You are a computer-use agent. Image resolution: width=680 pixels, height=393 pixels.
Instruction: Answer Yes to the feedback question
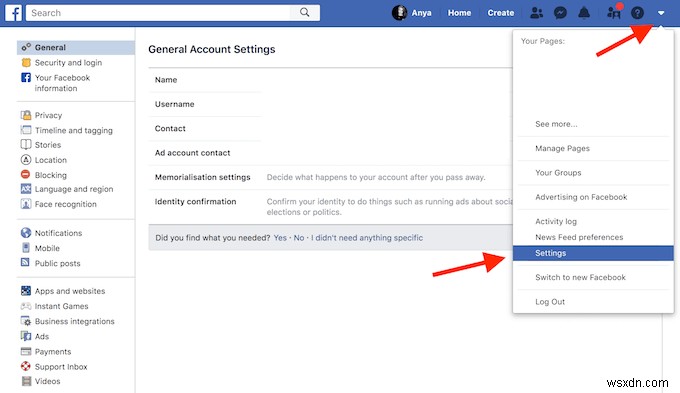(x=280, y=238)
